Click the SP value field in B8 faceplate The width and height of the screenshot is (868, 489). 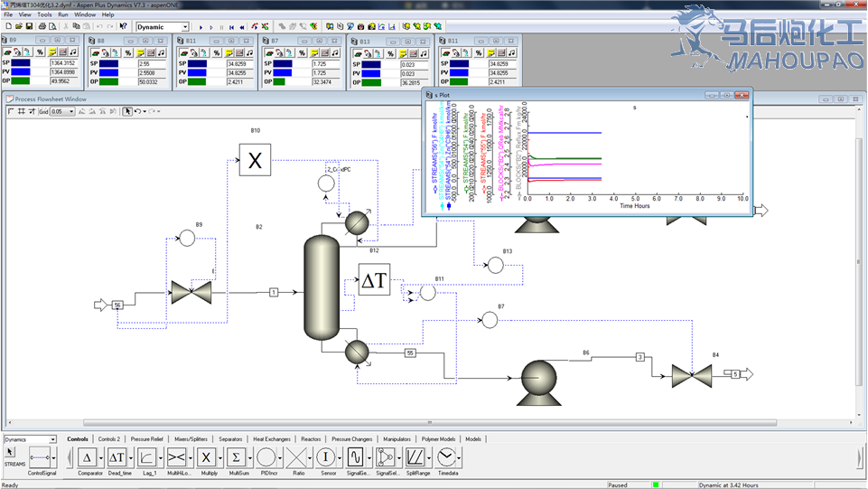(153, 63)
